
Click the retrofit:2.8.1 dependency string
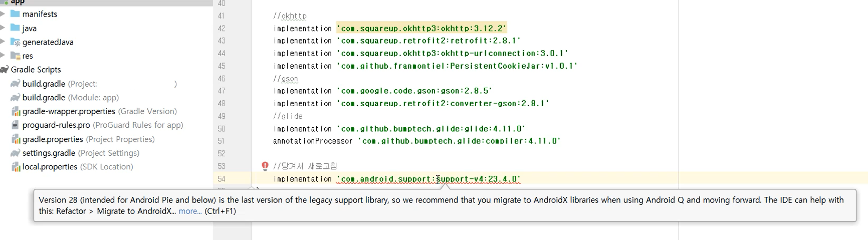coord(428,41)
